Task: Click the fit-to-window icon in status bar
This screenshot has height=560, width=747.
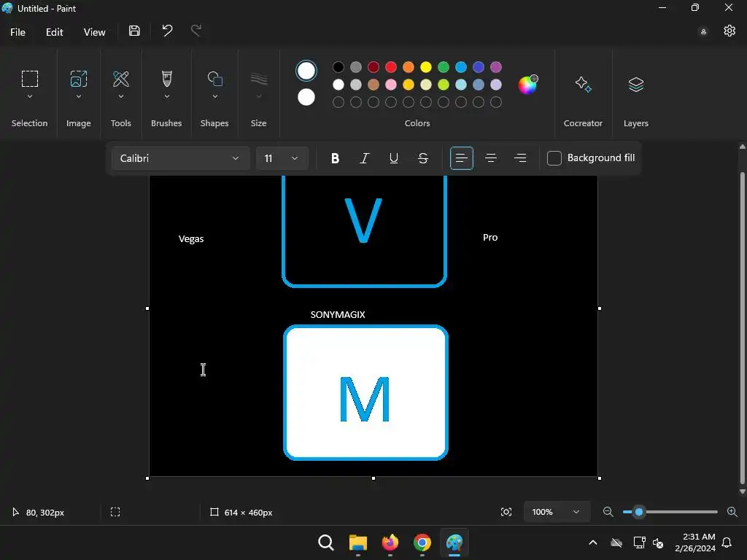Action: tap(506, 512)
